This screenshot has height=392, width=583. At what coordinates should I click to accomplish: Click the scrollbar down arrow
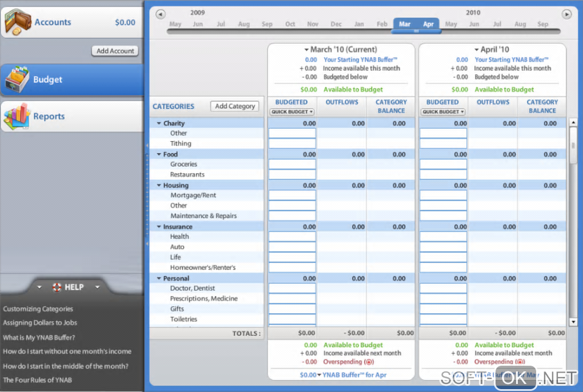[x=573, y=322]
